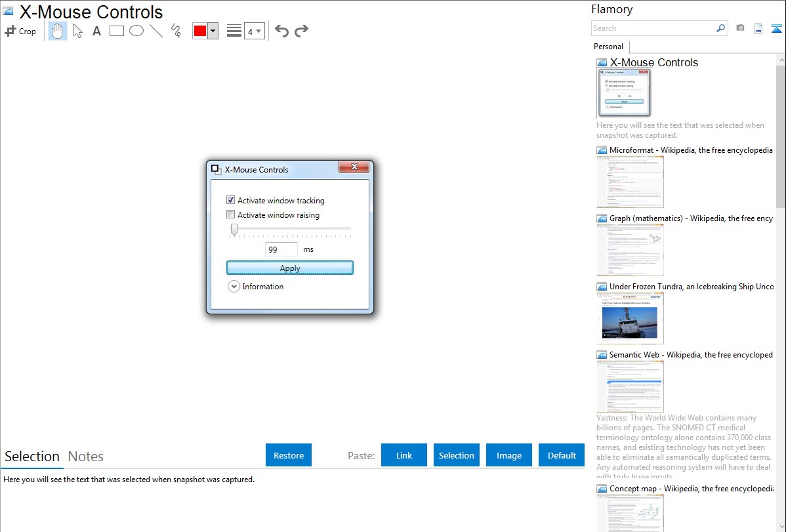Click the delay slider handle

tap(234, 229)
